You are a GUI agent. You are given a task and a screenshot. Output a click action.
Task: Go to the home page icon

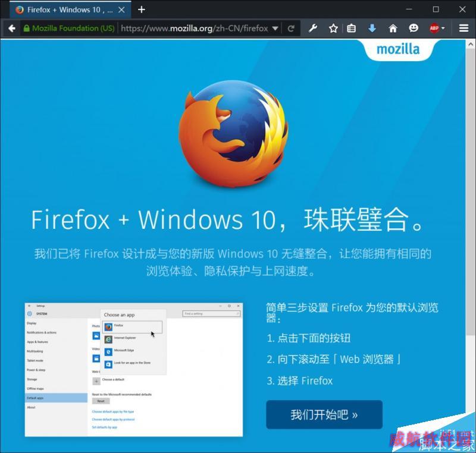click(393, 28)
